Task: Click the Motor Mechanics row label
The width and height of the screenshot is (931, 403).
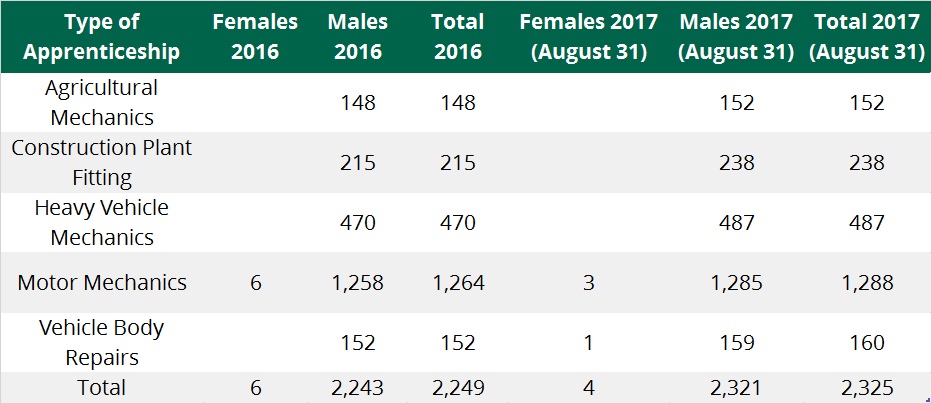Action: point(102,283)
